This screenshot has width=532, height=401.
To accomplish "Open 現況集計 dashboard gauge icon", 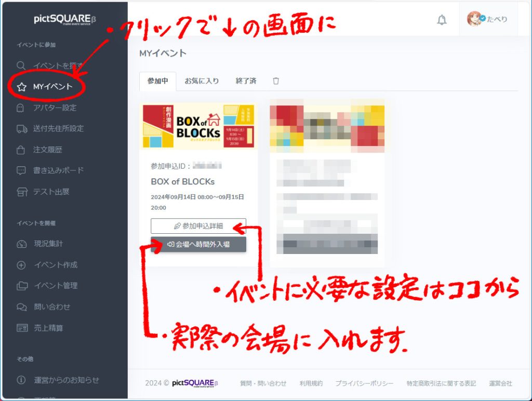I will click(21, 244).
